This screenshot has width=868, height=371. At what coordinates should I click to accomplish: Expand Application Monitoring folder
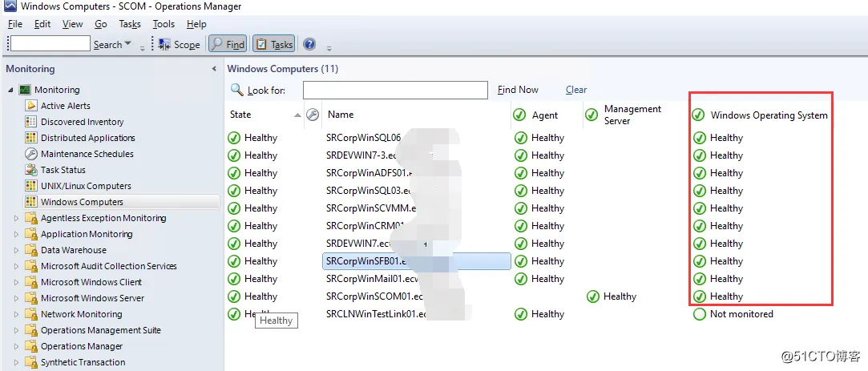[16, 234]
